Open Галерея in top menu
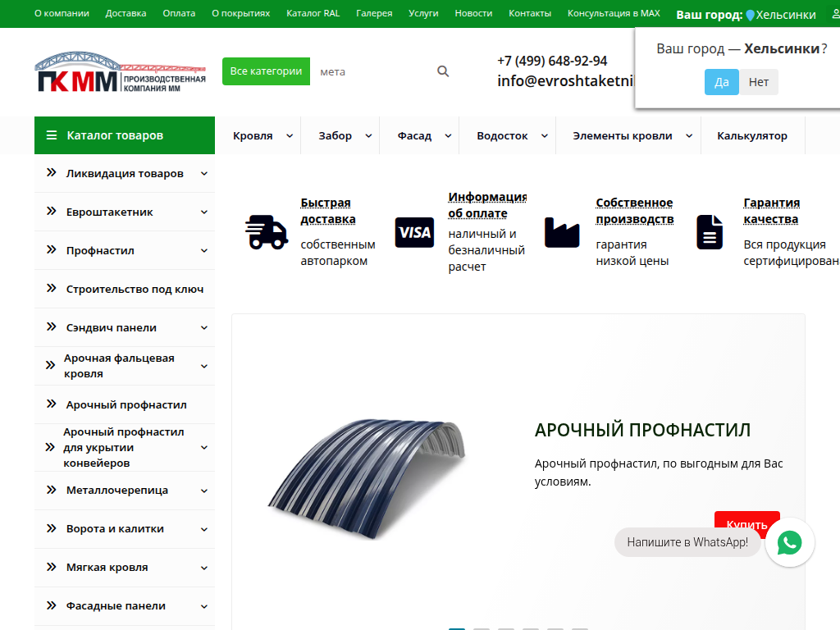The image size is (840, 630). click(x=374, y=13)
